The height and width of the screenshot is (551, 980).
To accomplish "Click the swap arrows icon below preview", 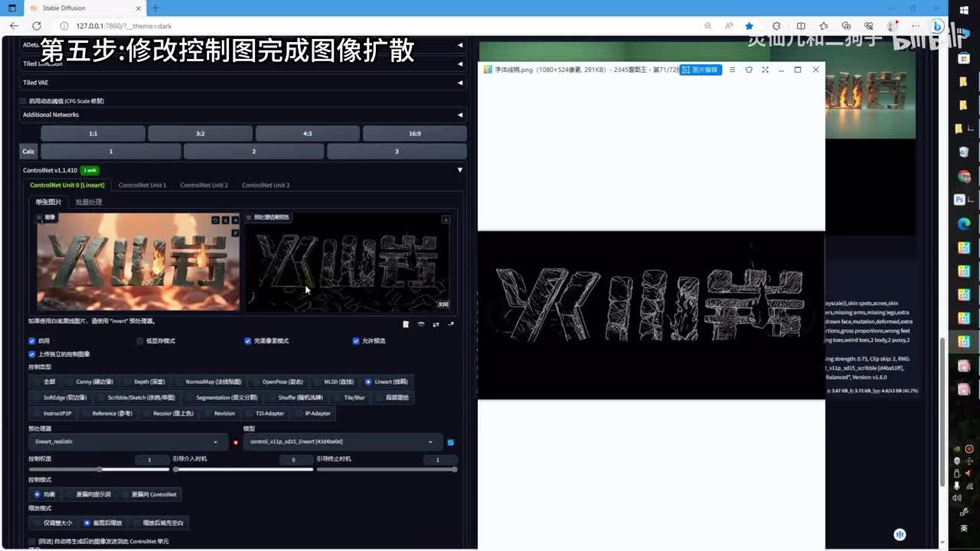I will pyautogui.click(x=436, y=324).
